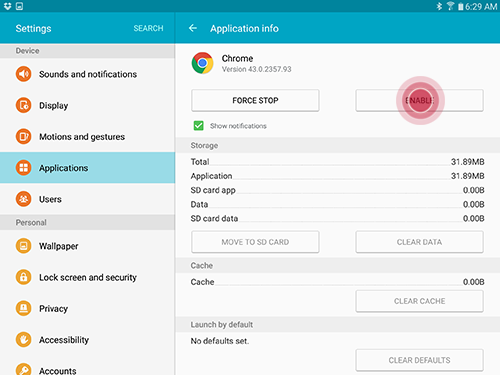Image resolution: width=500 pixels, height=375 pixels.
Task: Open Sounds and notifications settings
Action: [x=87, y=74]
